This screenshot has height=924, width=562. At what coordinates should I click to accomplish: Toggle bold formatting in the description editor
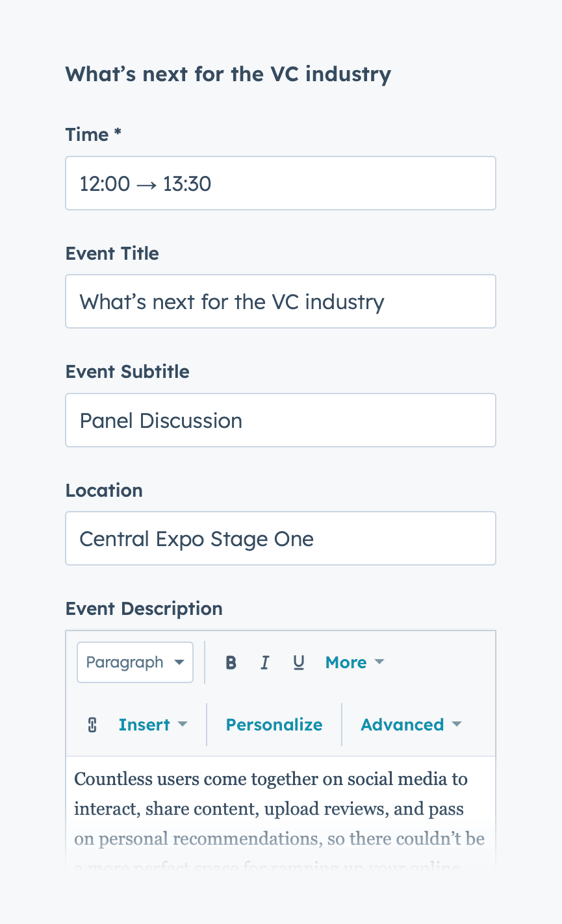(231, 662)
